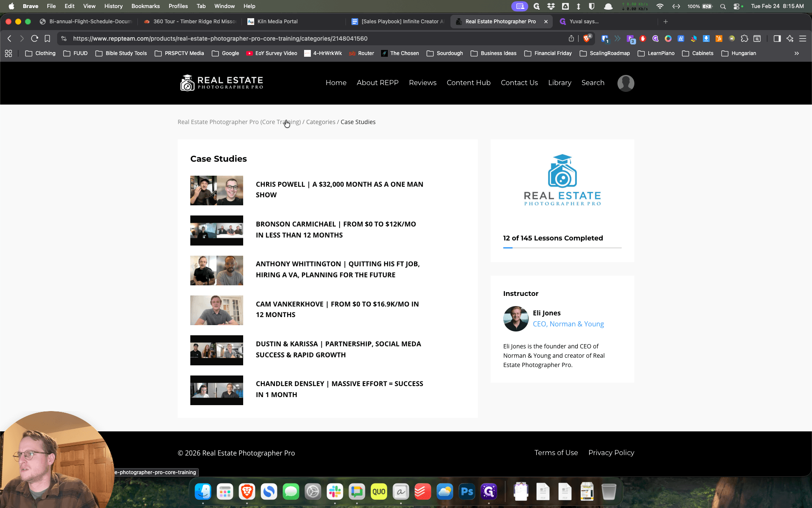The width and height of the screenshot is (812, 508).
Task: Open the Privacy Policy footer link
Action: 611,453
